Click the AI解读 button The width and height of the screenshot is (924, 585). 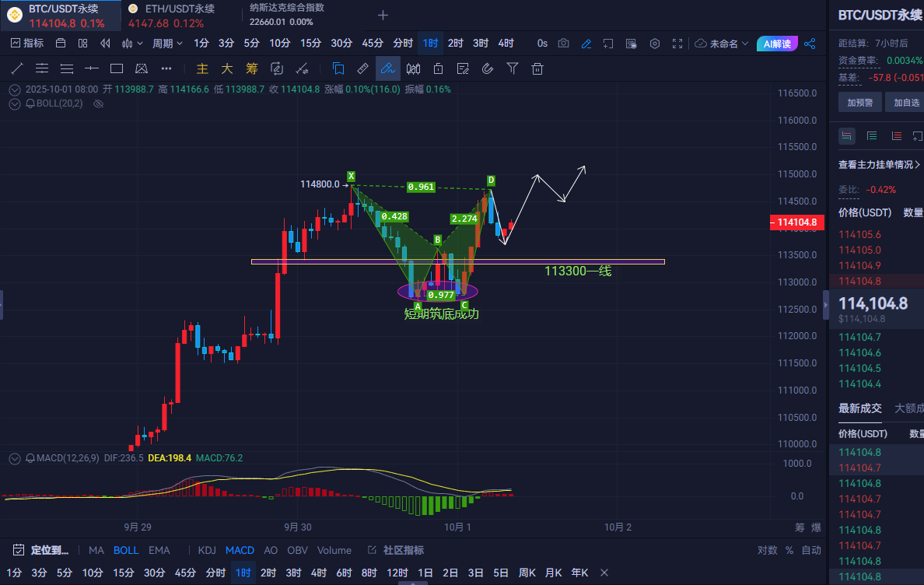click(777, 44)
